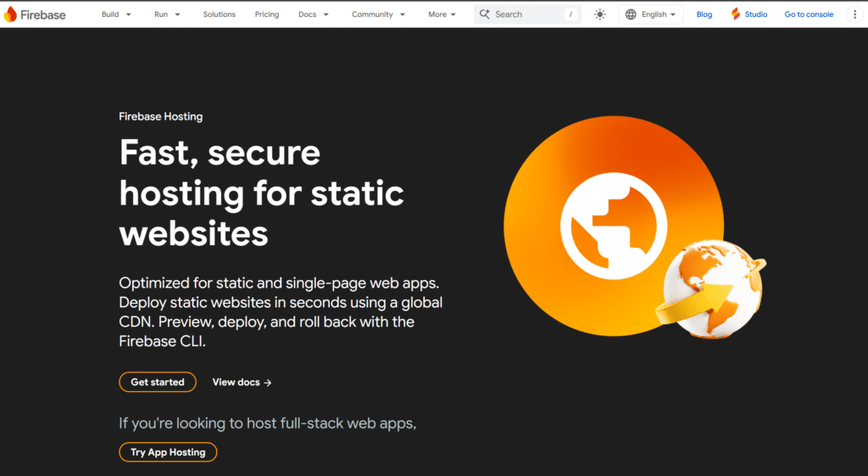Click the arrow next to View docs
868x476 pixels.
pyautogui.click(x=268, y=383)
